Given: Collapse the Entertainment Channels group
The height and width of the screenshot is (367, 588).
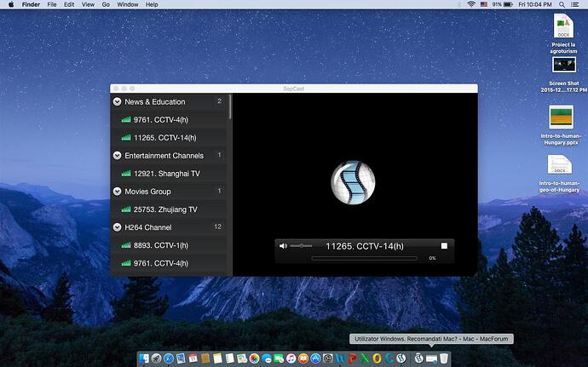Looking at the screenshot, I should click(117, 156).
